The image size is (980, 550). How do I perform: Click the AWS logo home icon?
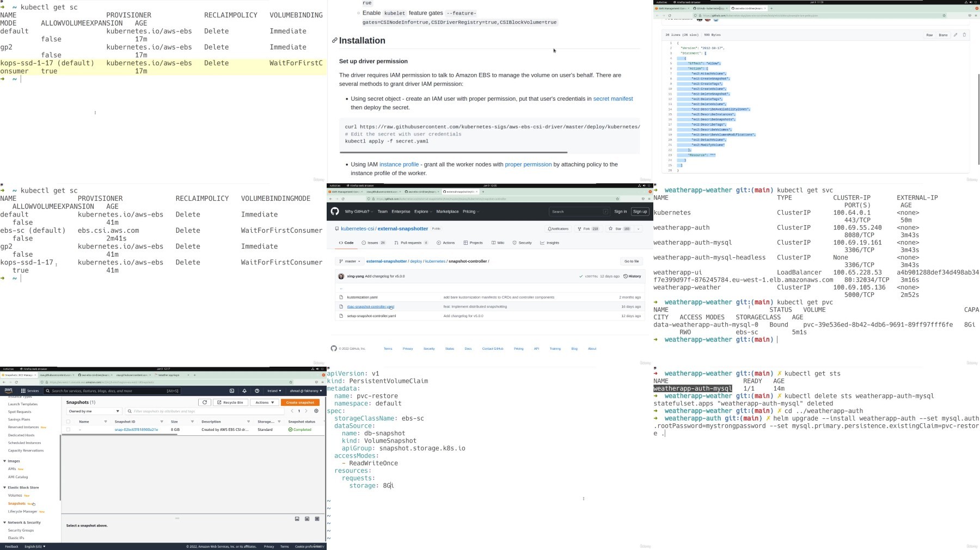point(9,391)
